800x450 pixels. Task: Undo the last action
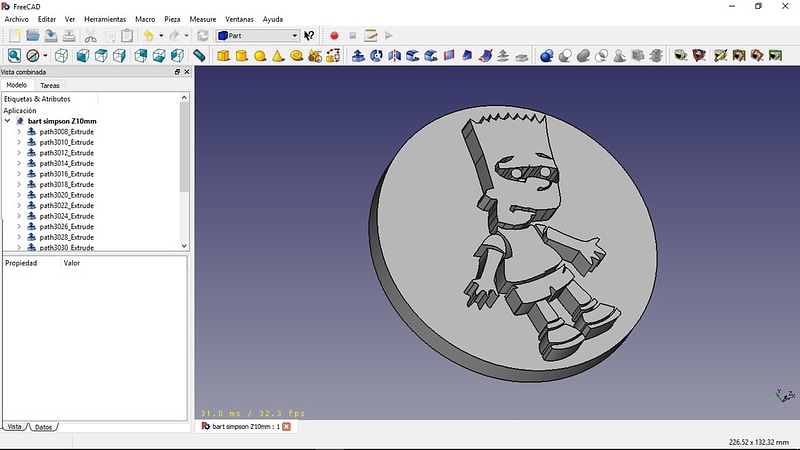coord(148,36)
